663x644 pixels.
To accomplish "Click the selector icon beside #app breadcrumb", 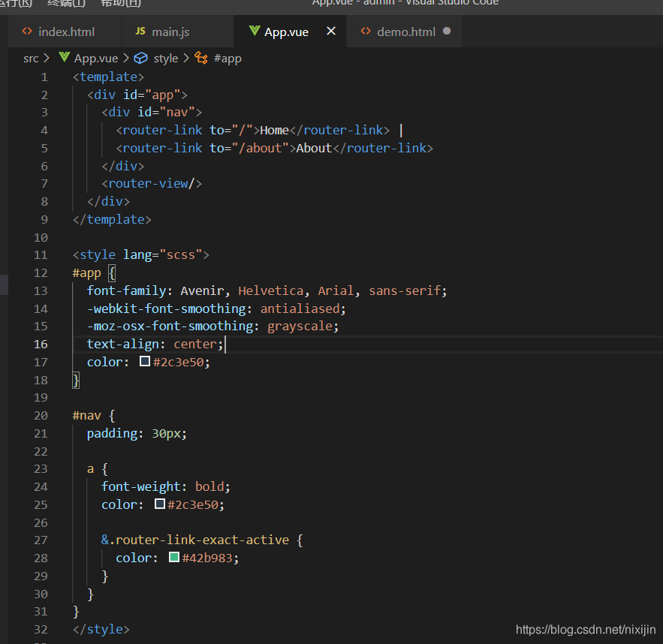I will (201, 58).
